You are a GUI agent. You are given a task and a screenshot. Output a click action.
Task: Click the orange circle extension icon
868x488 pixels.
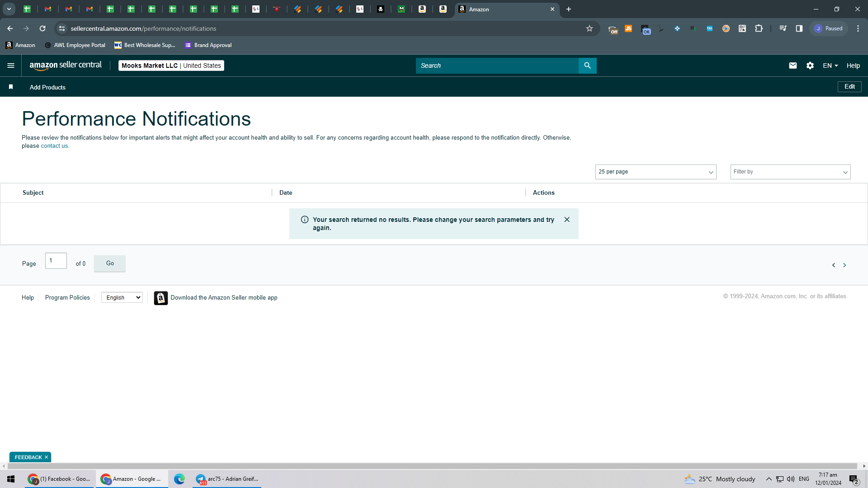tap(726, 28)
